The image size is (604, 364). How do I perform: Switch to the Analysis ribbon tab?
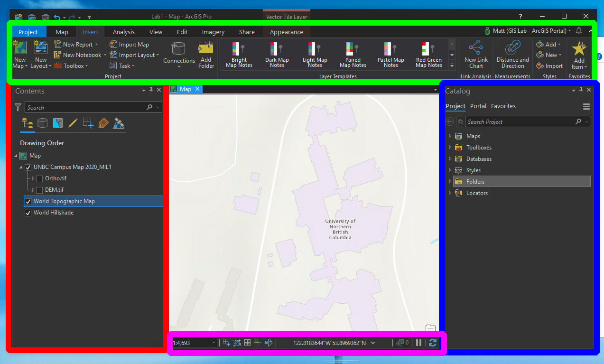124,32
